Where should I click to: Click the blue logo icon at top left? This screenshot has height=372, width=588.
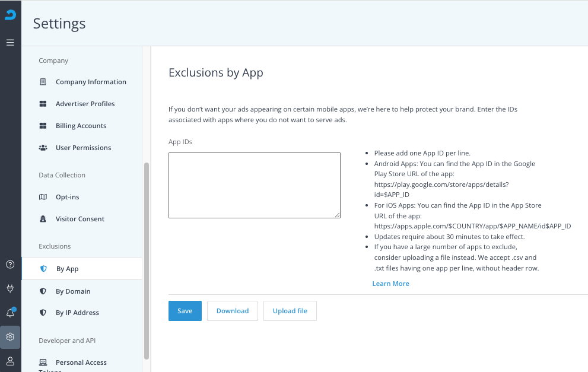11,15
